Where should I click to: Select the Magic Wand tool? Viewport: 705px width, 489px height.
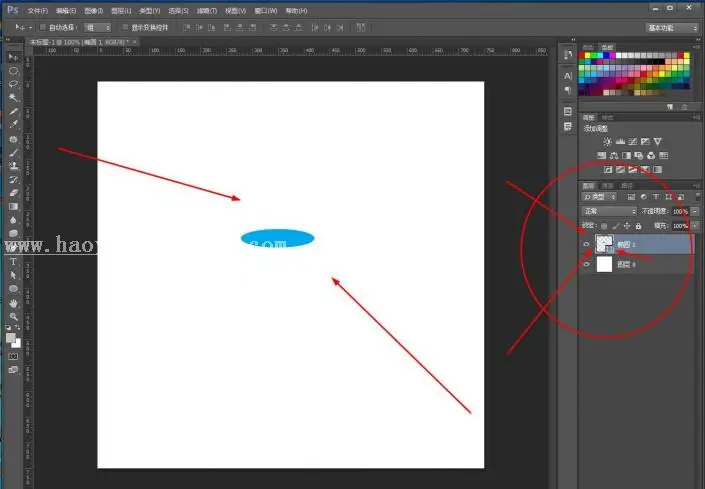pyautogui.click(x=13, y=98)
